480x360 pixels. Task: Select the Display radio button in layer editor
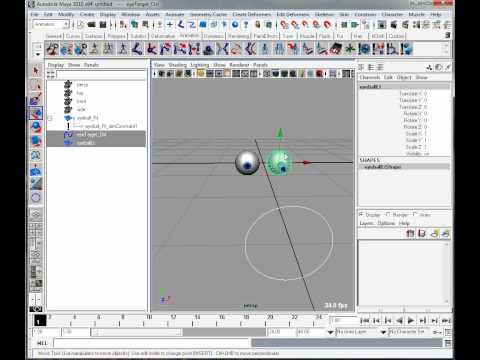[361, 214]
